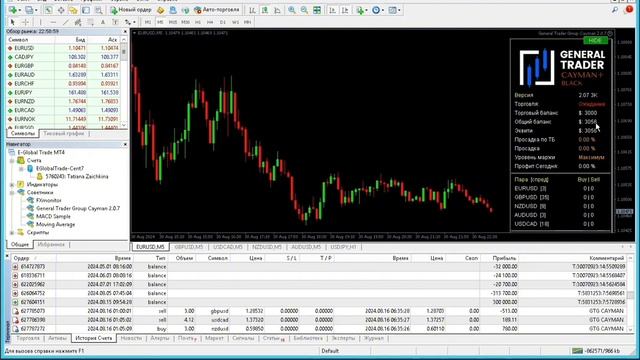The image size is (640, 360).
Task: Select the Crosshair tool
Action: pos(25,22)
